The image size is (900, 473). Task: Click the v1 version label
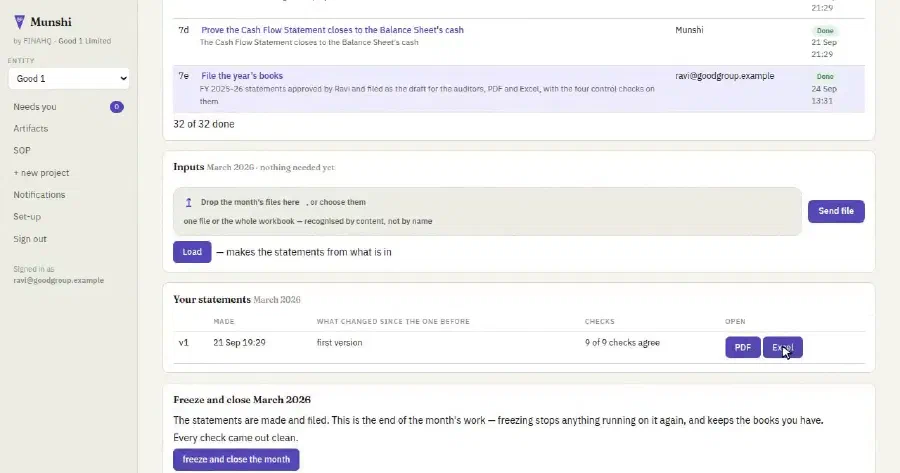[x=184, y=343]
